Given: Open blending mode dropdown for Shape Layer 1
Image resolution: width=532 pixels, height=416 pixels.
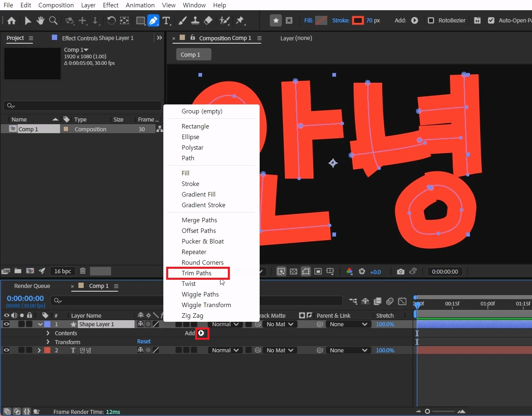Looking at the screenshot, I should (225, 324).
